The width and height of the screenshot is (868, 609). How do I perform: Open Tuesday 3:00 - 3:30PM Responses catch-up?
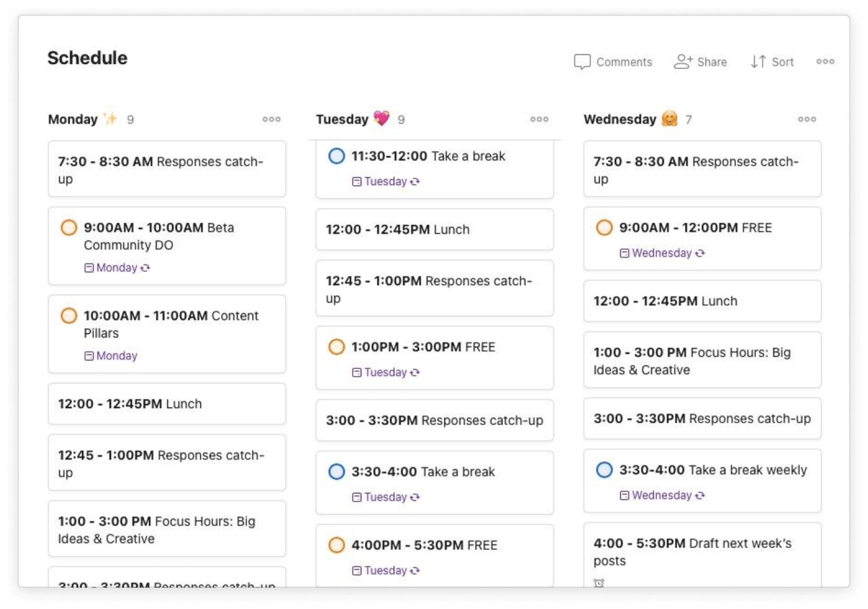tap(435, 421)
